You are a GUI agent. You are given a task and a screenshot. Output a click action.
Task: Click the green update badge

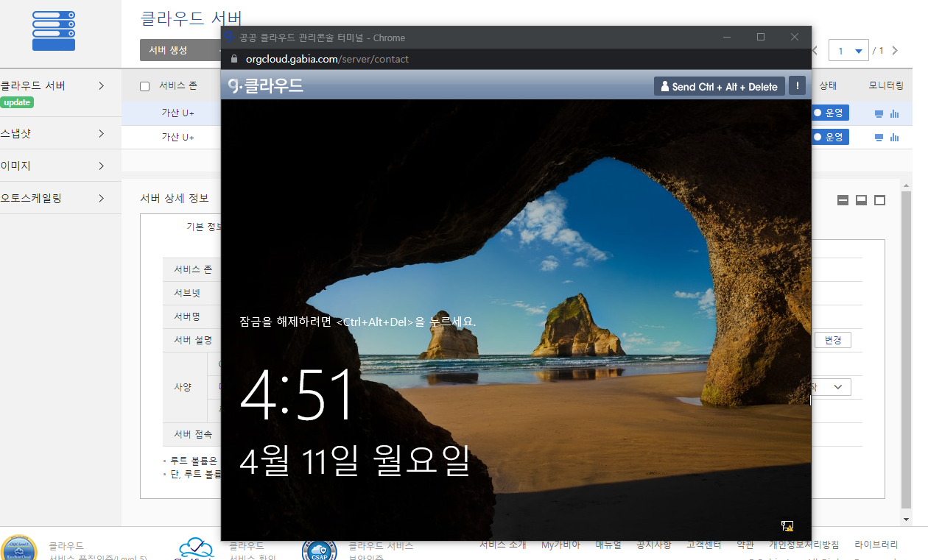click(x=17, y=102)
